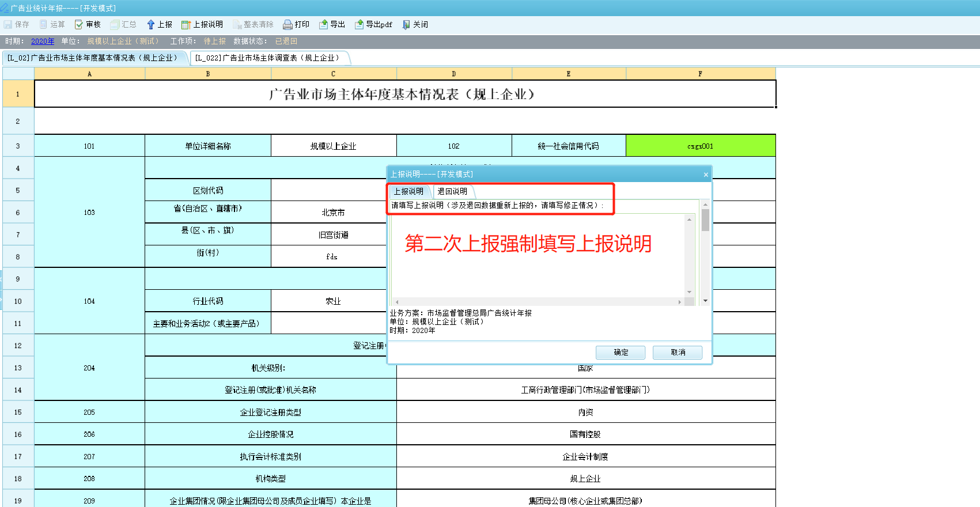Image resolution: width=980 pixels, height=507 pixels.
Task: Click the 运算 (calculate) toolbar icon
Action: (x=43, y=25)
